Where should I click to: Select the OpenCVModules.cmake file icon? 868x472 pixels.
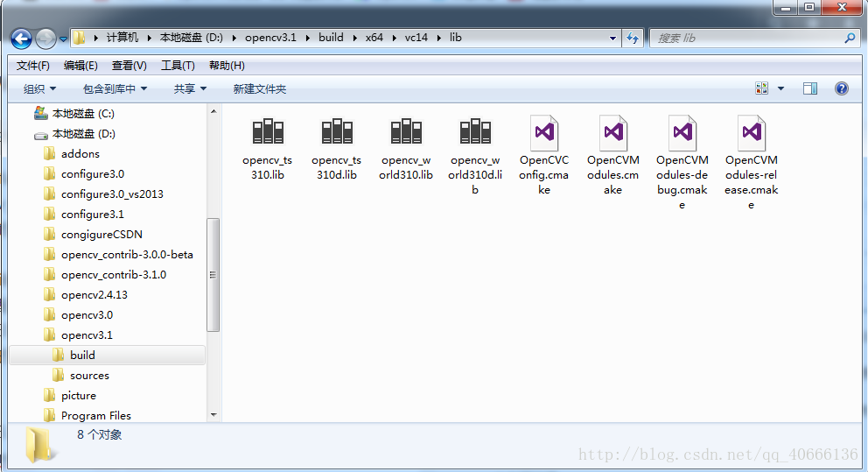click(613, 133)
